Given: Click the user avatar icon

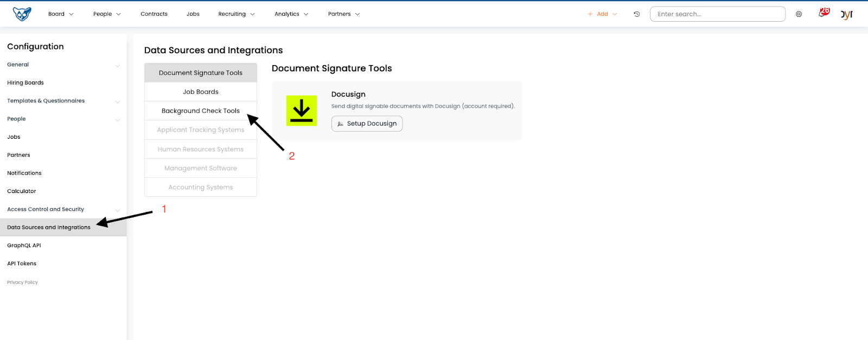Looking at the screenshot, I should coord(847,15).
